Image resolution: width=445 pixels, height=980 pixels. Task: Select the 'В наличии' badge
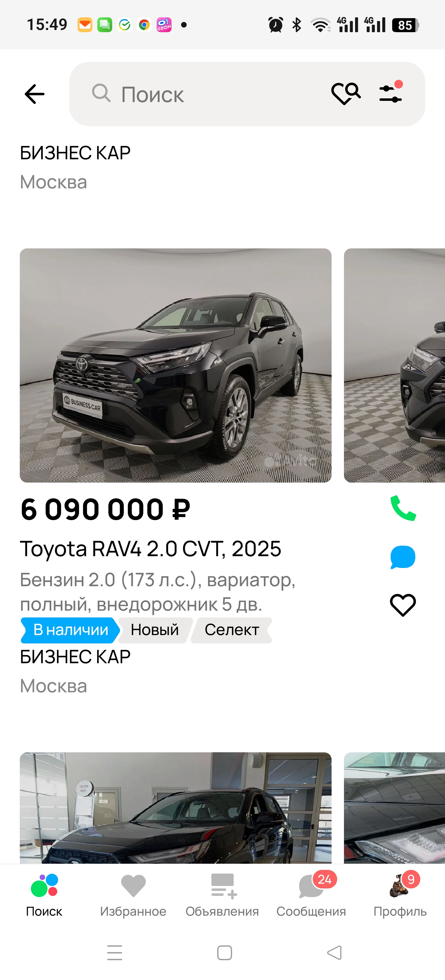coord(71,630)
